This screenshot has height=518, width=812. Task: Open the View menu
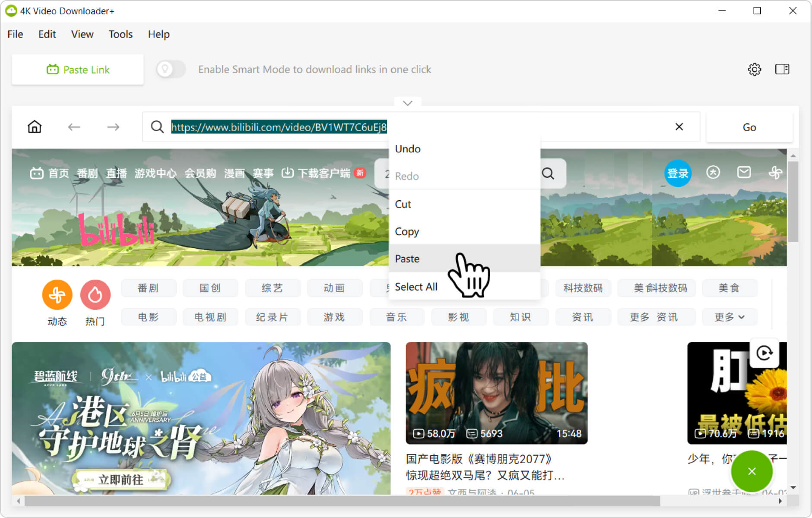82,34
